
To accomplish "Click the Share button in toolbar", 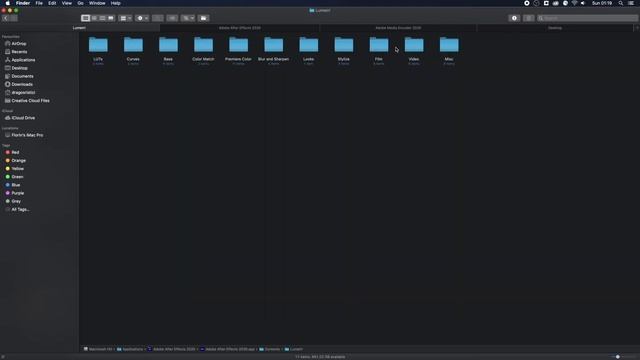I will point(158,18).
